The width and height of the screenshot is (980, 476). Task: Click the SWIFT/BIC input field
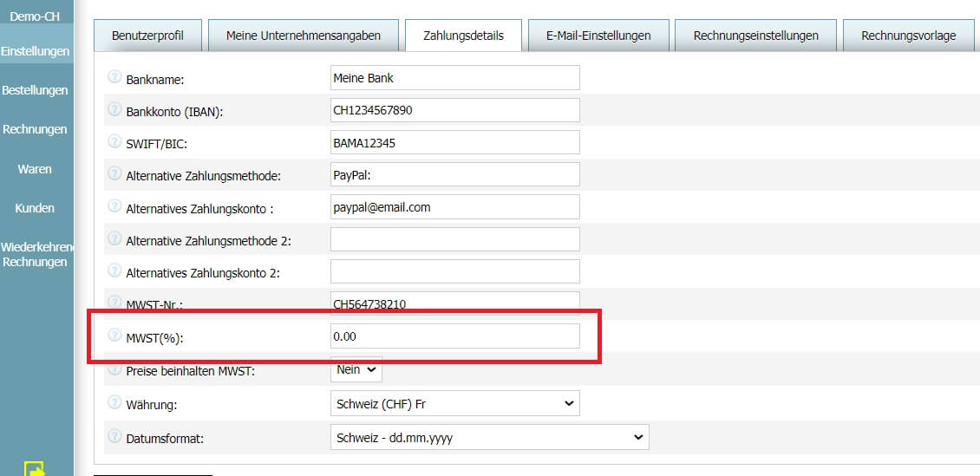tap(455, 142)
